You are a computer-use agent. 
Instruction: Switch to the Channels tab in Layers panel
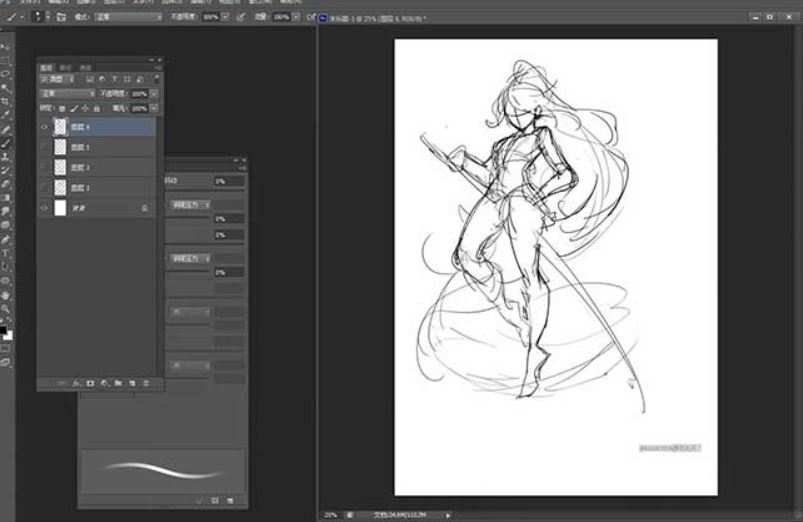(66, 67)
